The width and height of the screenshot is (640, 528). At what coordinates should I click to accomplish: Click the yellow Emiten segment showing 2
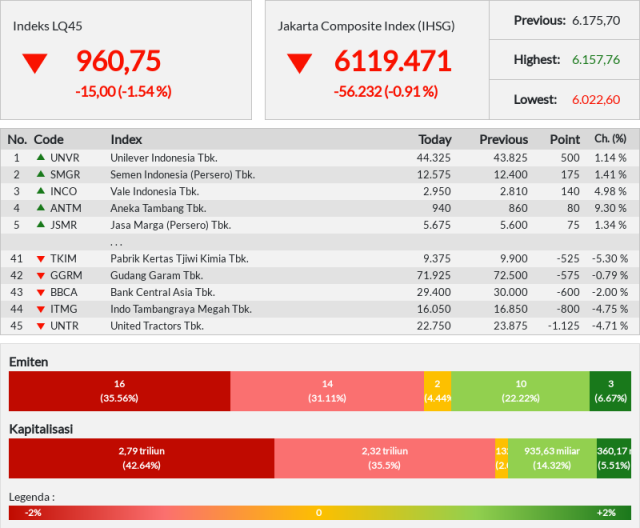point(438,391)
